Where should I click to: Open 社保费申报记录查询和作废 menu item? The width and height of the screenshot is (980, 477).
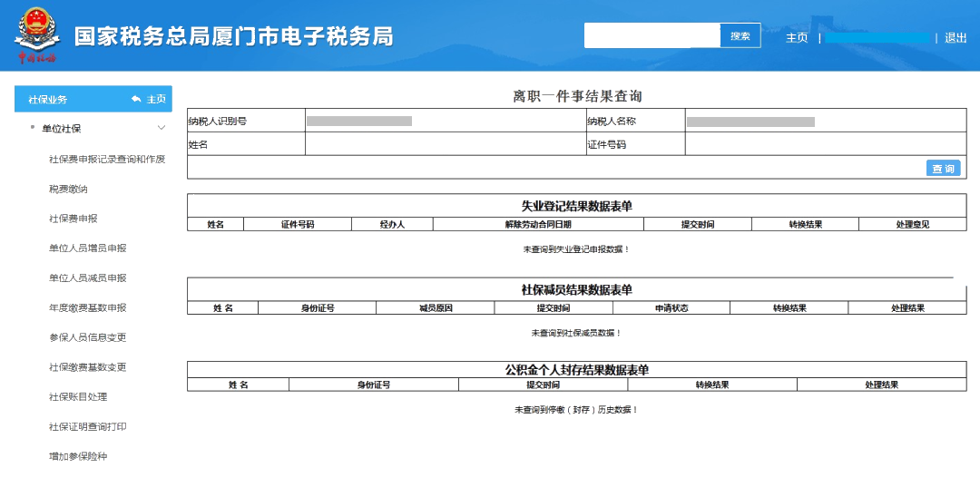click(x=107, y=159)
